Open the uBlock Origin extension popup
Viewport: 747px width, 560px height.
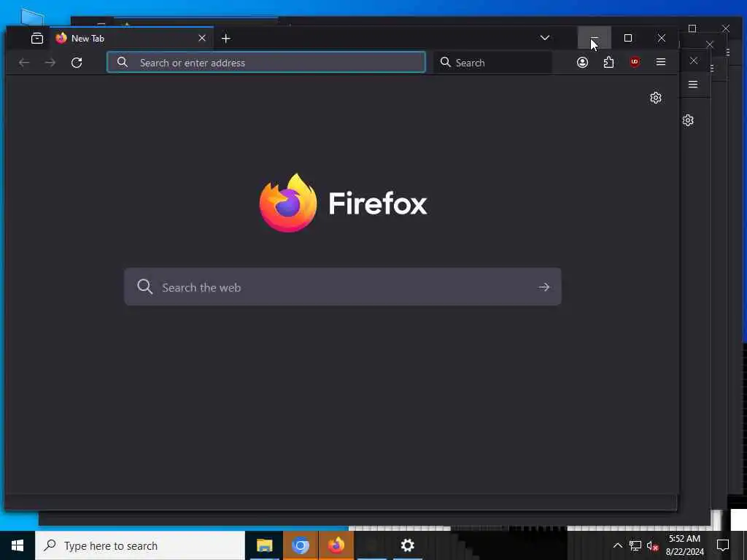pos(635,62)
